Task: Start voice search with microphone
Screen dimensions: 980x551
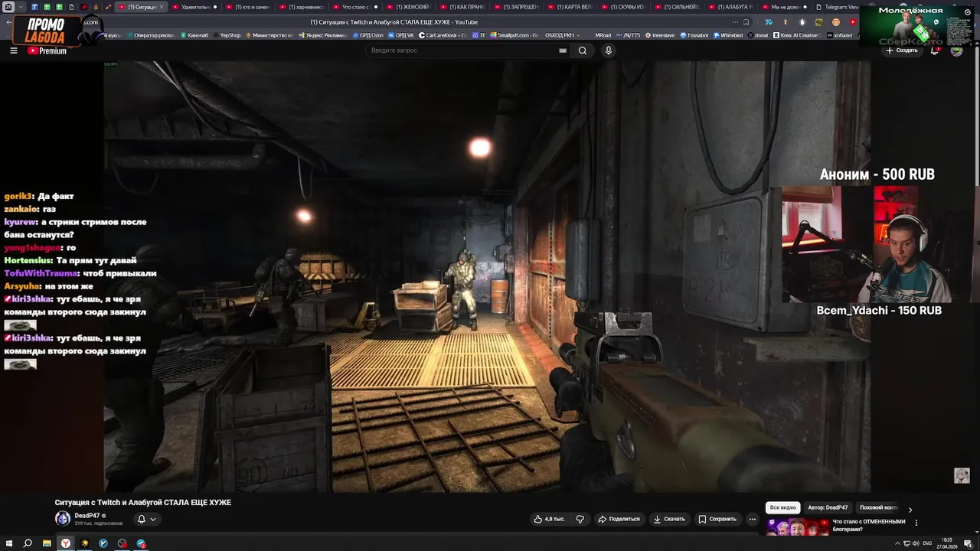Action: [609, 51]
